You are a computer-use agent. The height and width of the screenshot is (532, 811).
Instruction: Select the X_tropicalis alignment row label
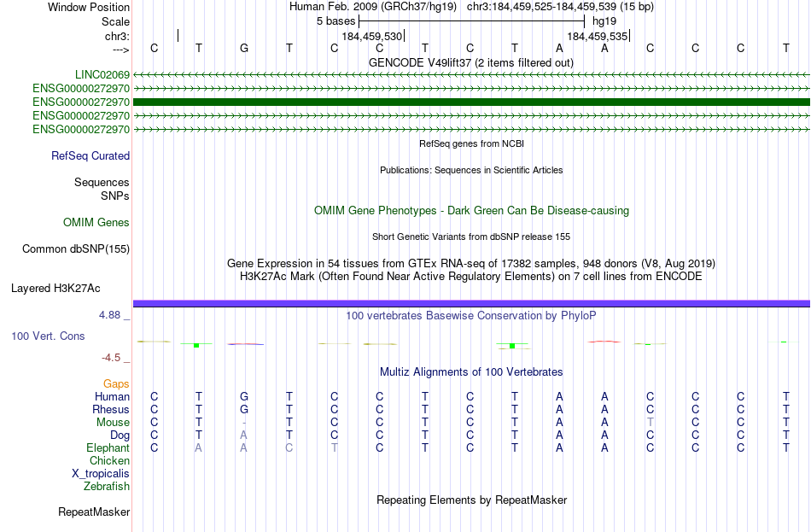pos(101,474)
